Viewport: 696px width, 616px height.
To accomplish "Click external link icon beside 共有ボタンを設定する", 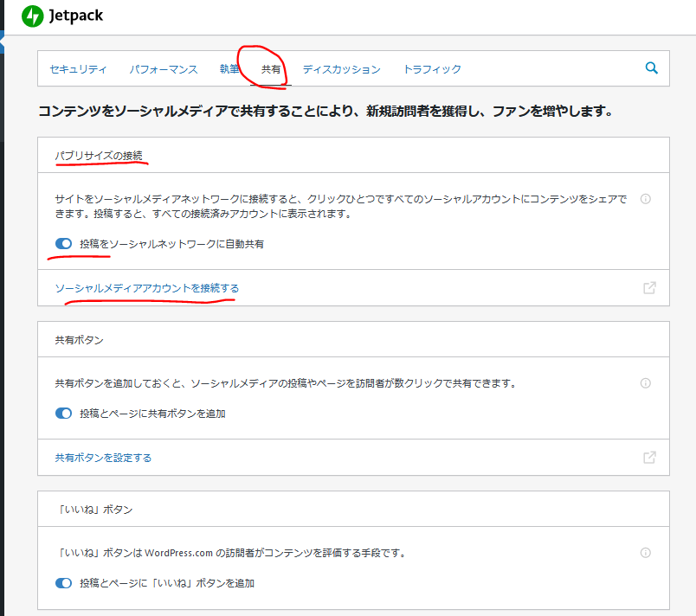I will click(x=649, y=458).
